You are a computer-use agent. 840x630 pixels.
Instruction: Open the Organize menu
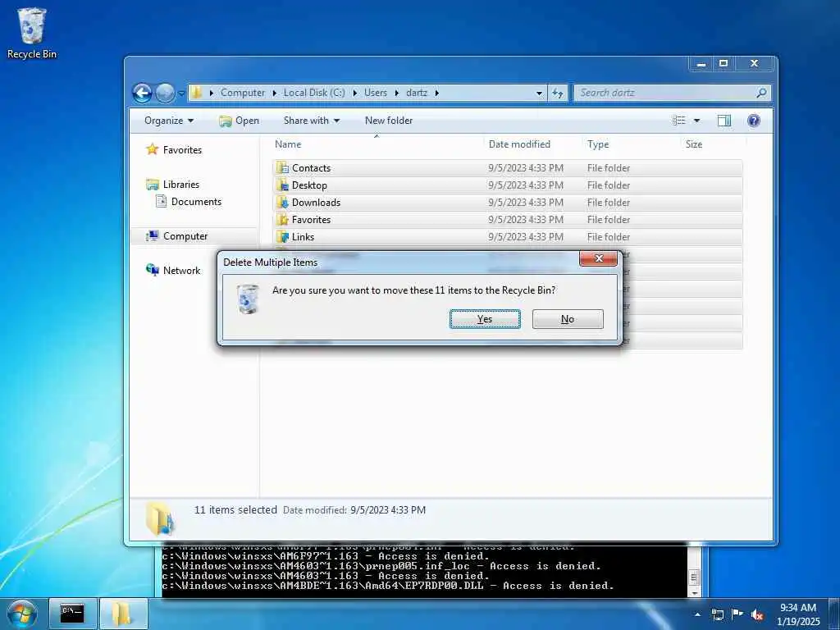[169, 121]
